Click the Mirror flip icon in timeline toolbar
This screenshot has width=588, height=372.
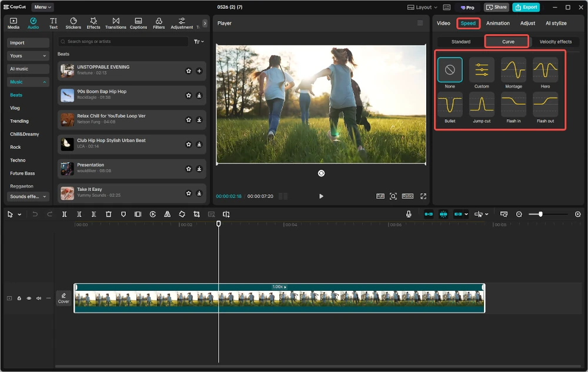(167, 215)
